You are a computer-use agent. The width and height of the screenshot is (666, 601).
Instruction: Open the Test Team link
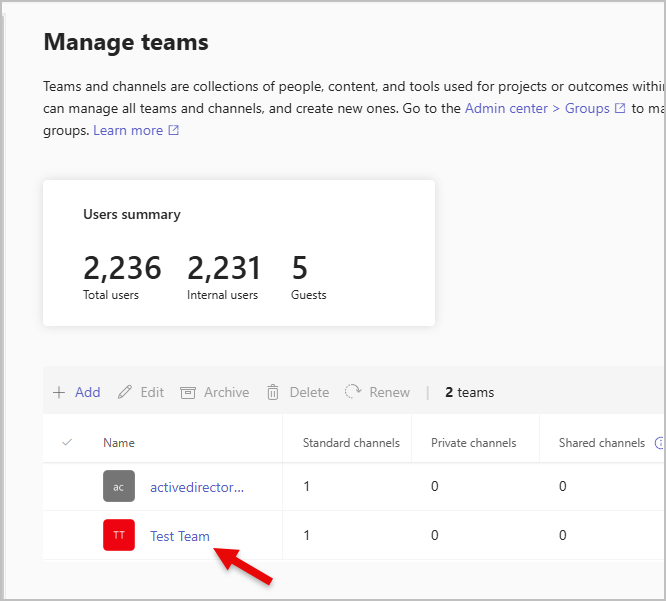pyautogui.click(x=180, y=536)
